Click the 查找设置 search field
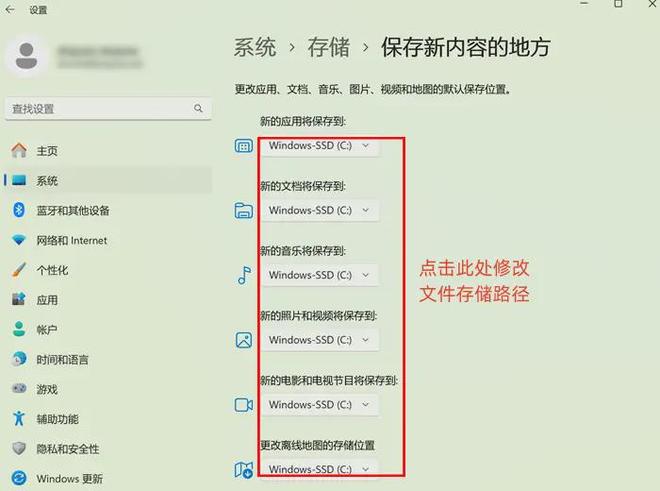 tap(100, 108)
